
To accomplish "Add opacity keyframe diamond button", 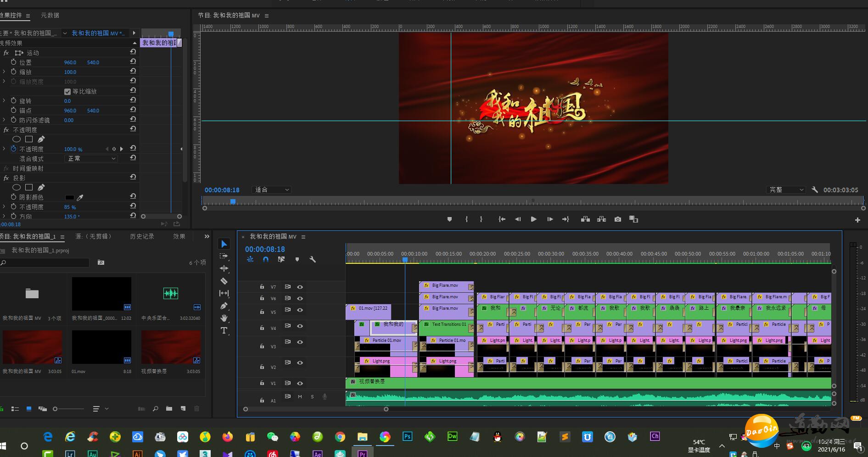I will pos(114,149).
